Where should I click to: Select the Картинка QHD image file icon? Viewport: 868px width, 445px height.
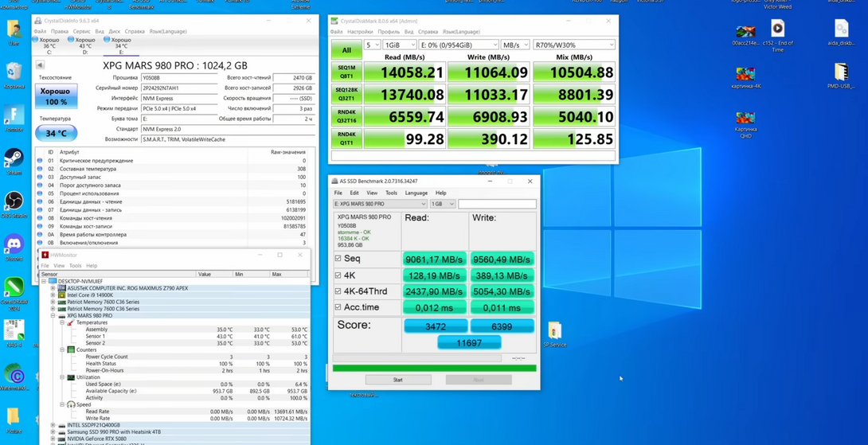coord(745,123)
